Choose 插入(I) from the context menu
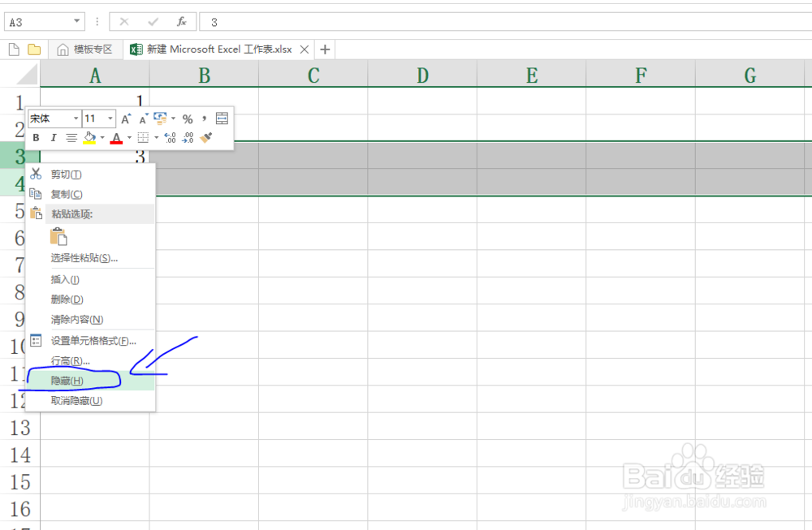The width and height of the screenshot is (812, 530). tap(90, 279)
